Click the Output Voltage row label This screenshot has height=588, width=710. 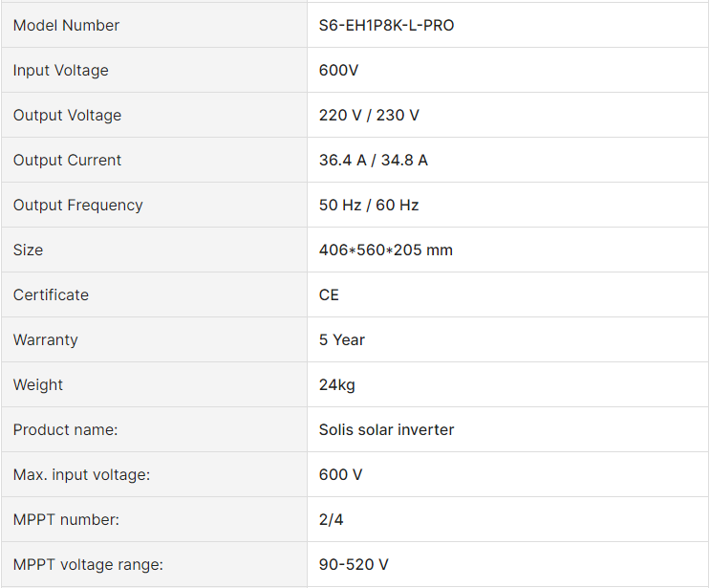(x=67, y=115)
